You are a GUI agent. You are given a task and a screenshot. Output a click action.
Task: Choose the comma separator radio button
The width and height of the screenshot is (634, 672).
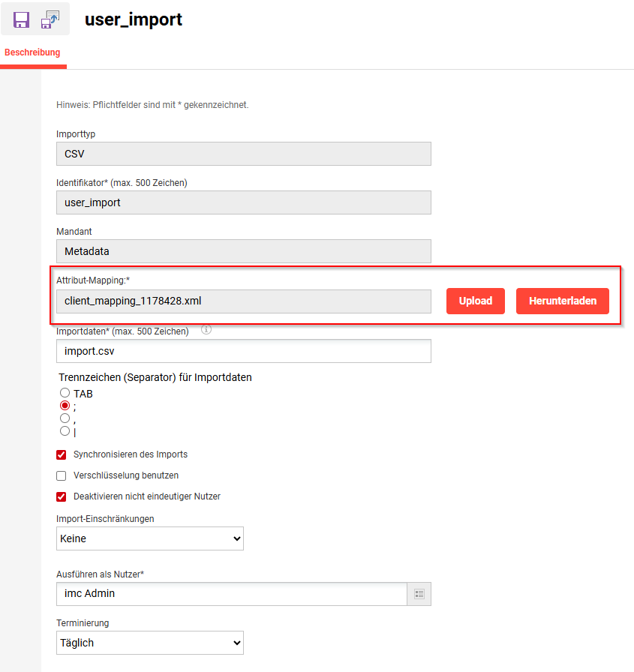coord(65,418)
